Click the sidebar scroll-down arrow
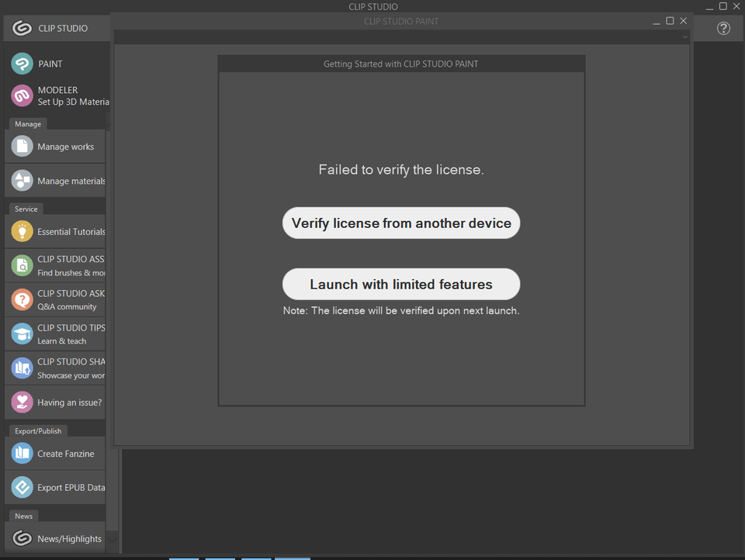The image size is (745, 560). click(113, 539)
